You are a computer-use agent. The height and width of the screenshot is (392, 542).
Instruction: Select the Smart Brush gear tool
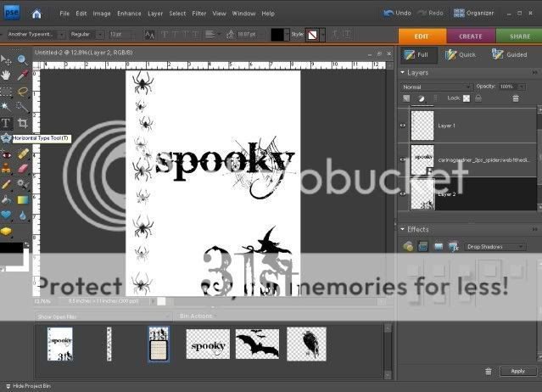coord(22,184)
